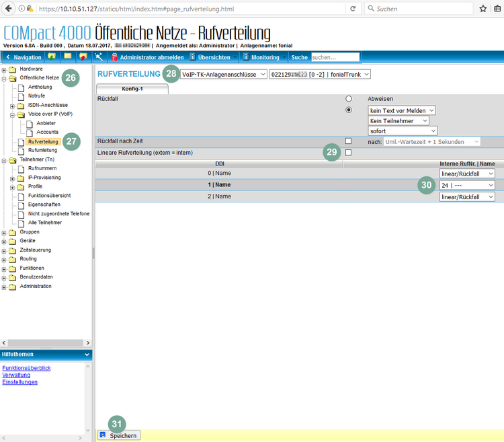Click the Zeitsteuerung folder icon

point(13,250)
